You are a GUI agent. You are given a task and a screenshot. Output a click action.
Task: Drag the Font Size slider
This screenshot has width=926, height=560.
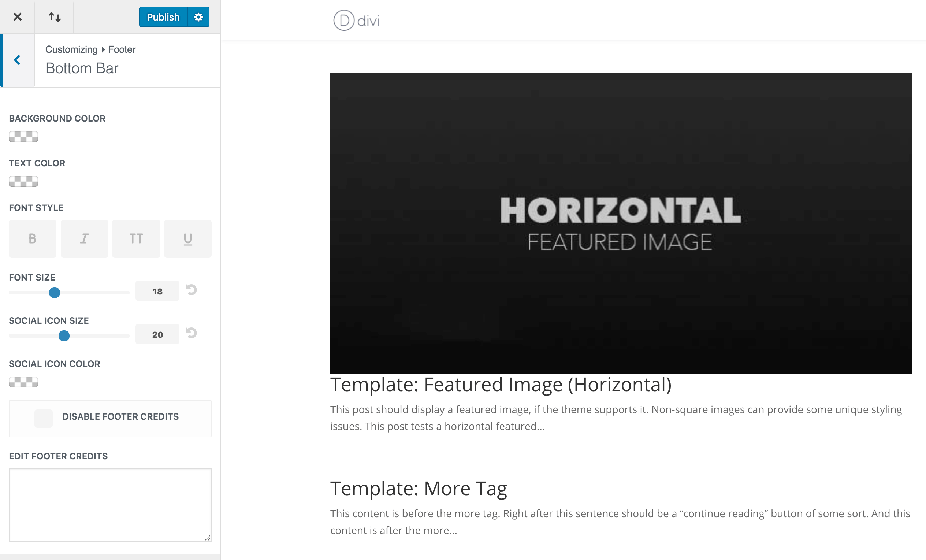pos(54,293)
